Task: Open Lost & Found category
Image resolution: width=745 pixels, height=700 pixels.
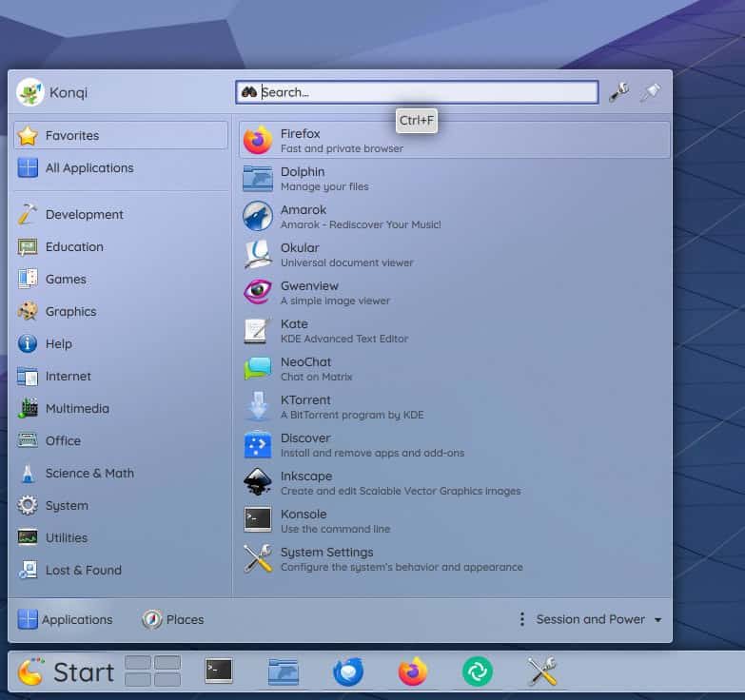Action: click(121, 570)
